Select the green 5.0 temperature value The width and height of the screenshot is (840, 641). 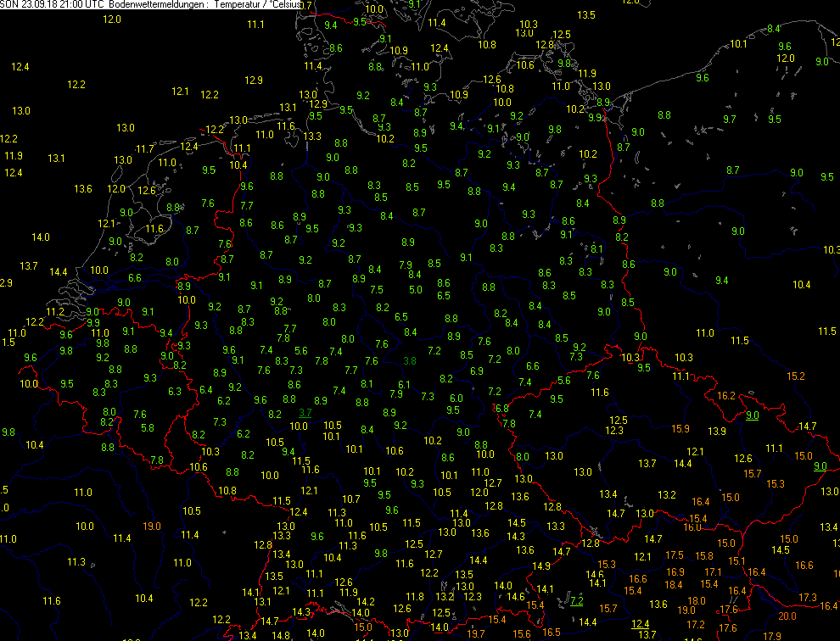(x=415, y=289)
